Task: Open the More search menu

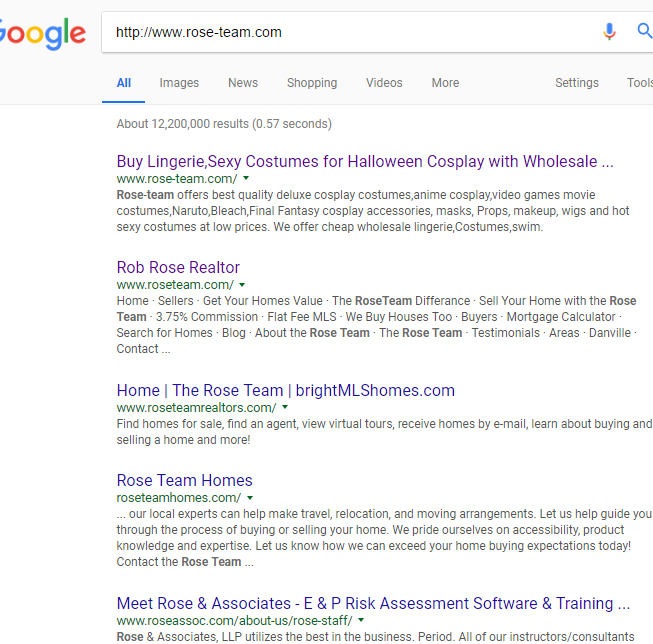Action: [445, 83]
